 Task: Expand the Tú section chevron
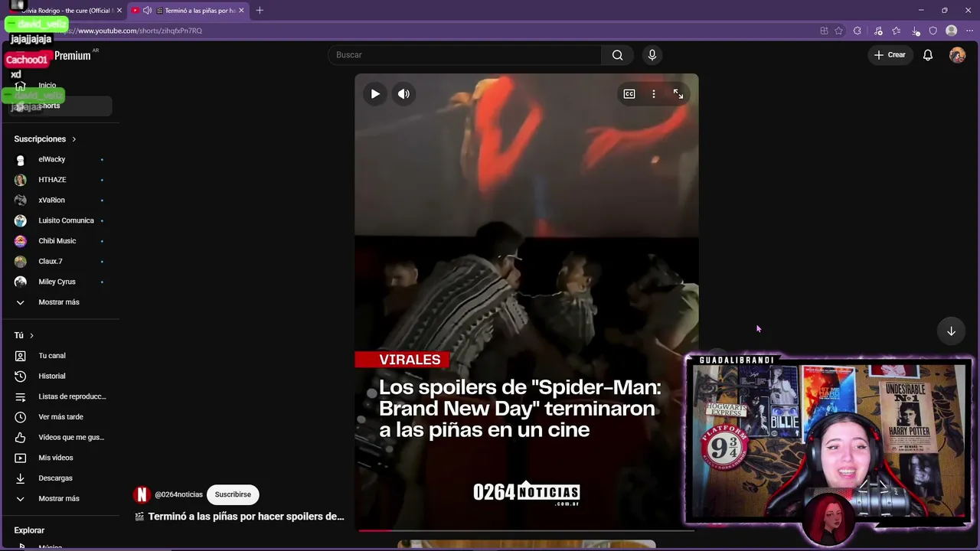click(x=31, y=336)
